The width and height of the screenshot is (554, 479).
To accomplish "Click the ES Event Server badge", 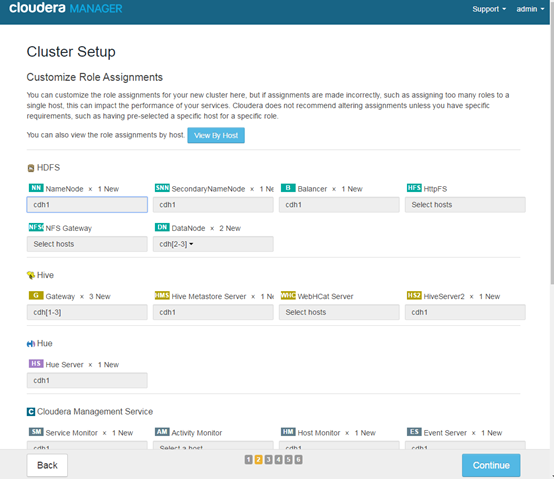I will pyautogui.click(x=414, y=432).
